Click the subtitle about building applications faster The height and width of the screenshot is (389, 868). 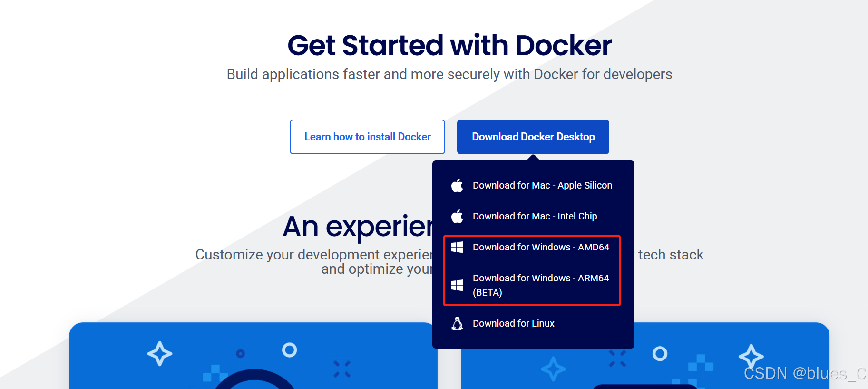click(449, 74)
